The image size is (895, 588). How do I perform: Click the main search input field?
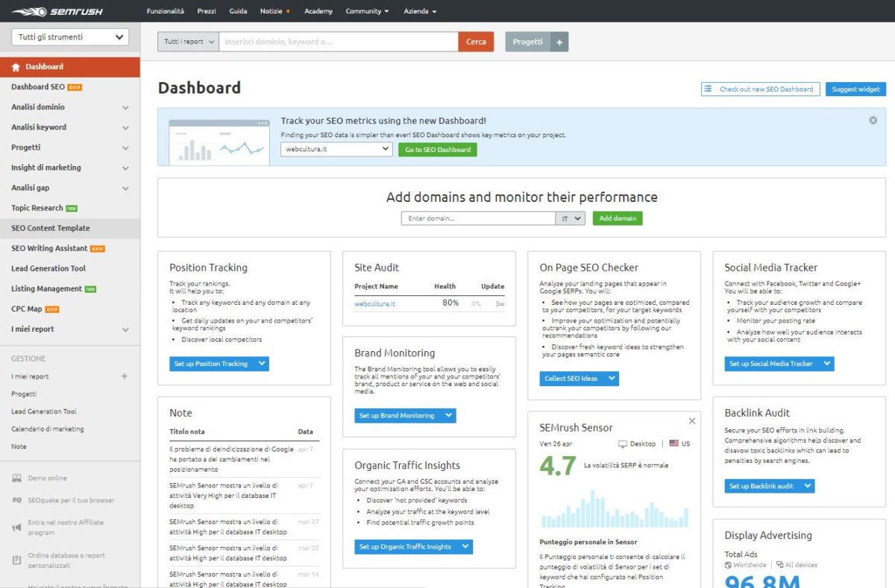coord(339,42)
